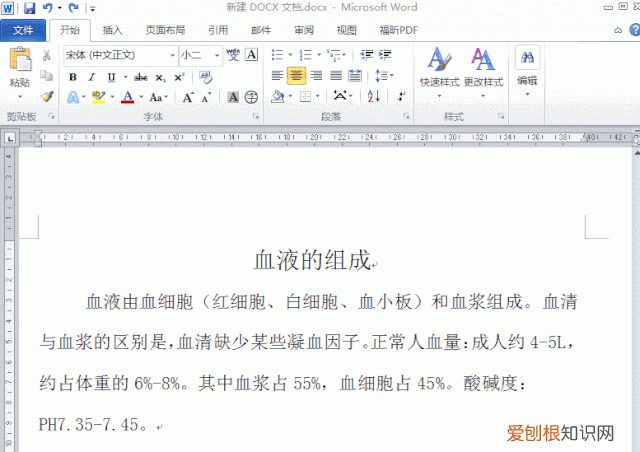Switch to the 开始 tab

(70, 30)
